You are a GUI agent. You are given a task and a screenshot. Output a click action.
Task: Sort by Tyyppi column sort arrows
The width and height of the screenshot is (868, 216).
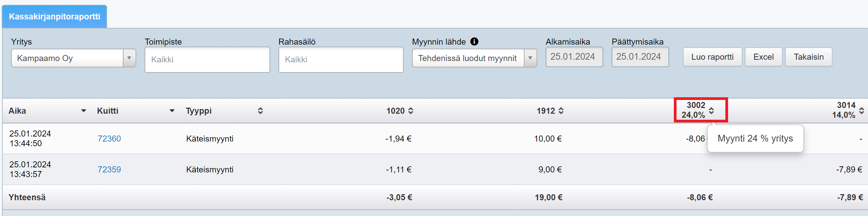[x=260, y=111]
